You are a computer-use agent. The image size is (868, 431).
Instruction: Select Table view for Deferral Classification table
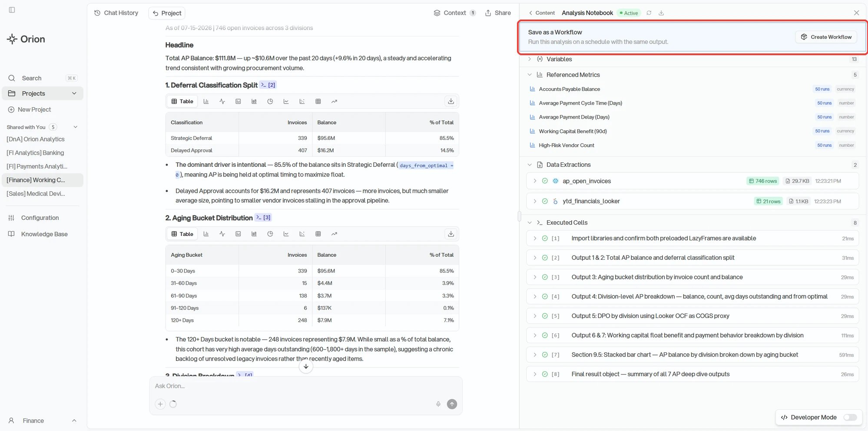(182, 101)
